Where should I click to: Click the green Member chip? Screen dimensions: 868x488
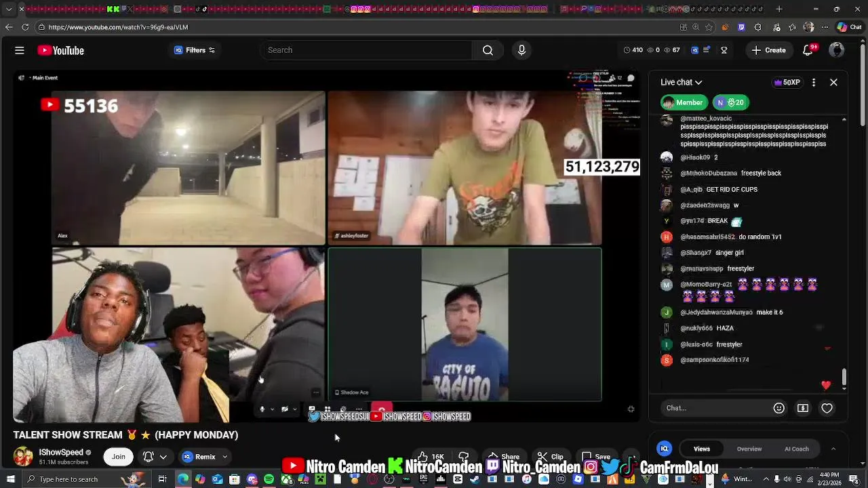[684, 102]
